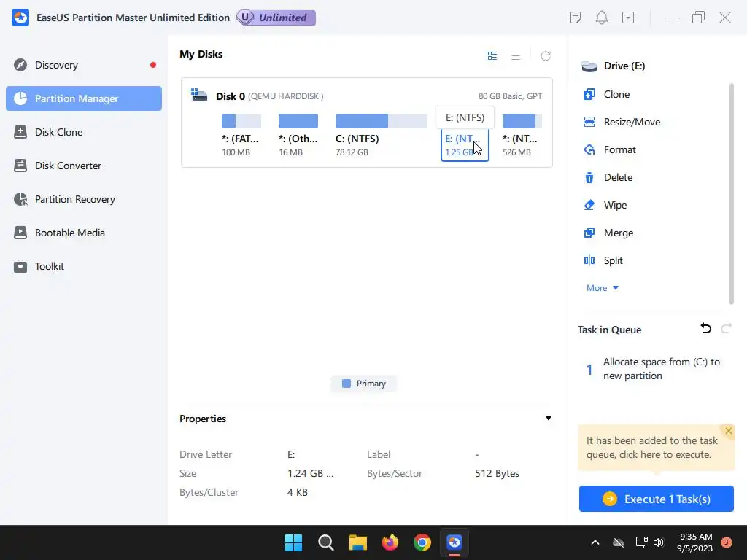Expand More drive operations

602,288
